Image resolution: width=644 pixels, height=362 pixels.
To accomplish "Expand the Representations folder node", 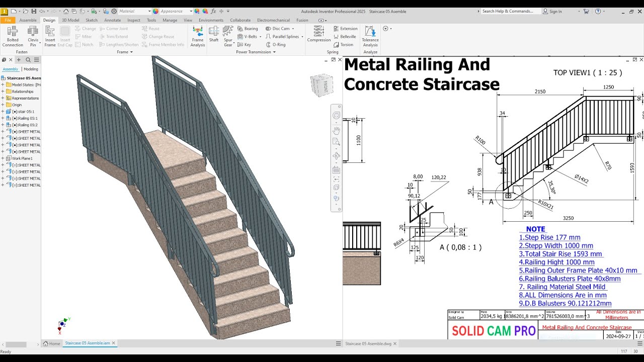I will pos(3,99).
